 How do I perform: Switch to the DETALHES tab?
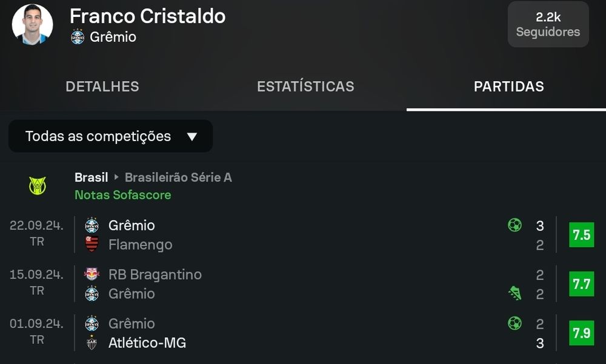click(102, 87)
